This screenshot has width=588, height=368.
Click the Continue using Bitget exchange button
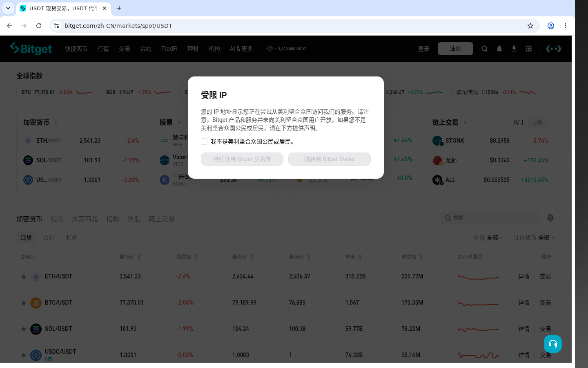tap(242, 159)
